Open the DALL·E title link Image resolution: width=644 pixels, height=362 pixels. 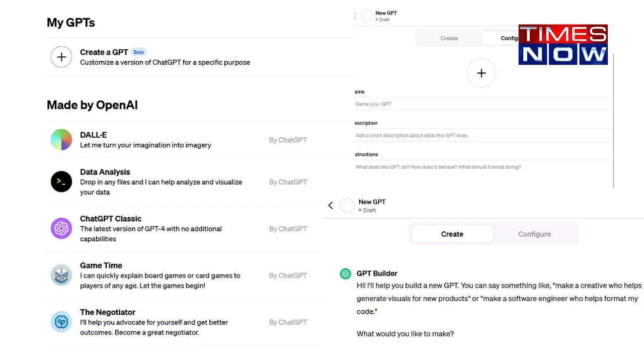pyautogui.click(x=93, y=135)
